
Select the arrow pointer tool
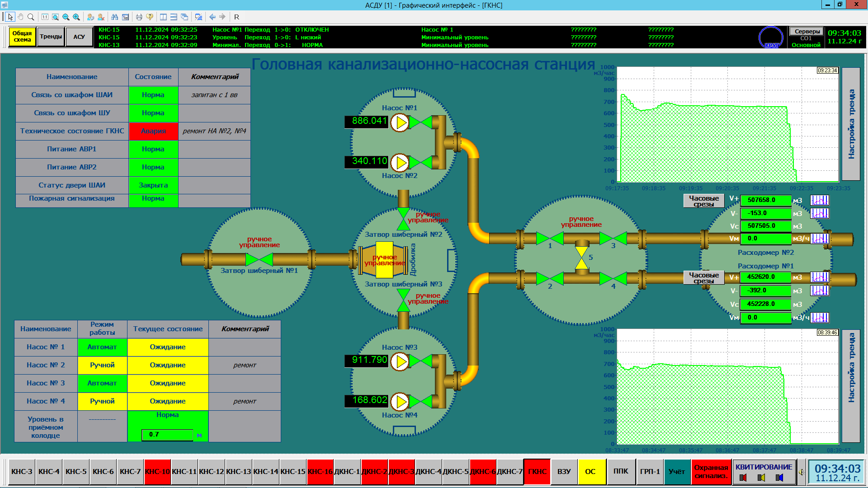pyautogui.click(x=10, y=17)
